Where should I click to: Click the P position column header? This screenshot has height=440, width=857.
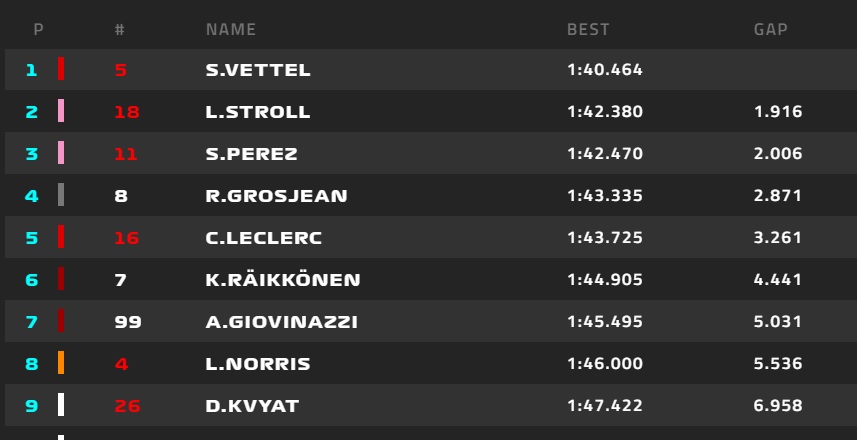[x=38, y=30]
